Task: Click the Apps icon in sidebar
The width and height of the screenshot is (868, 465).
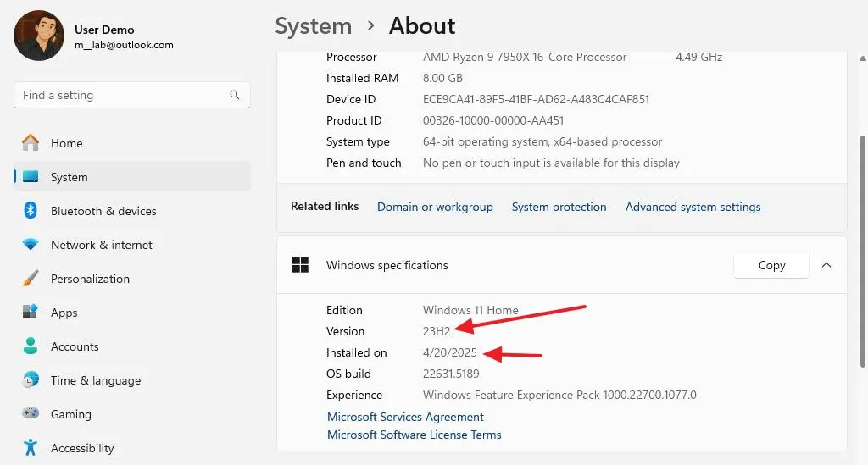Action: [31, 312]
